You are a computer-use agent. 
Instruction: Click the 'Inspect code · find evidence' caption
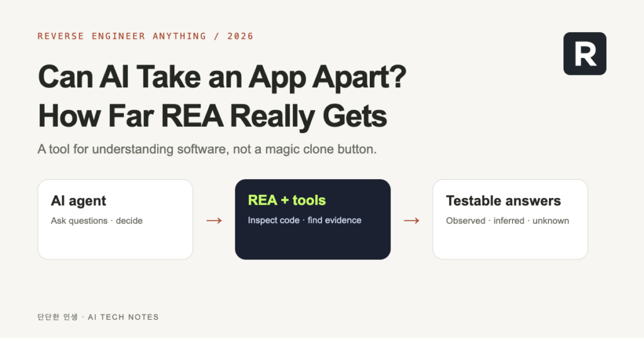pos(305,221)
